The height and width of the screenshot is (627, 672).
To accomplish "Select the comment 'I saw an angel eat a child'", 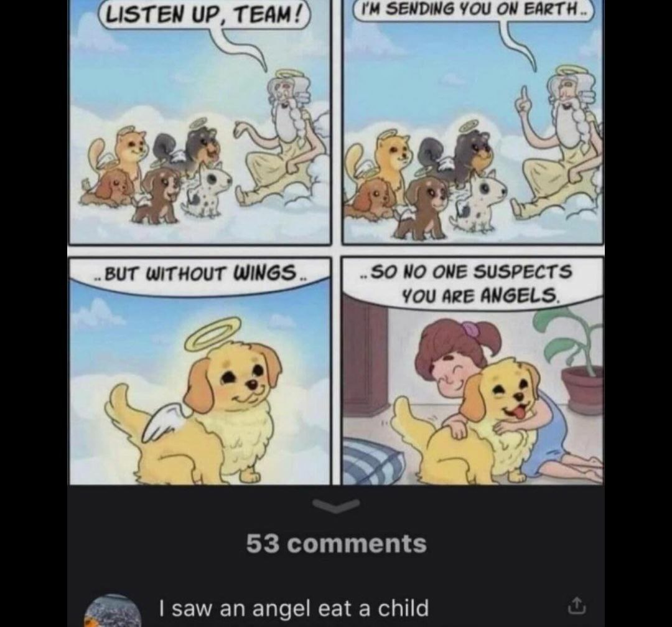I will pyautogui.click(x=294, y=607).
